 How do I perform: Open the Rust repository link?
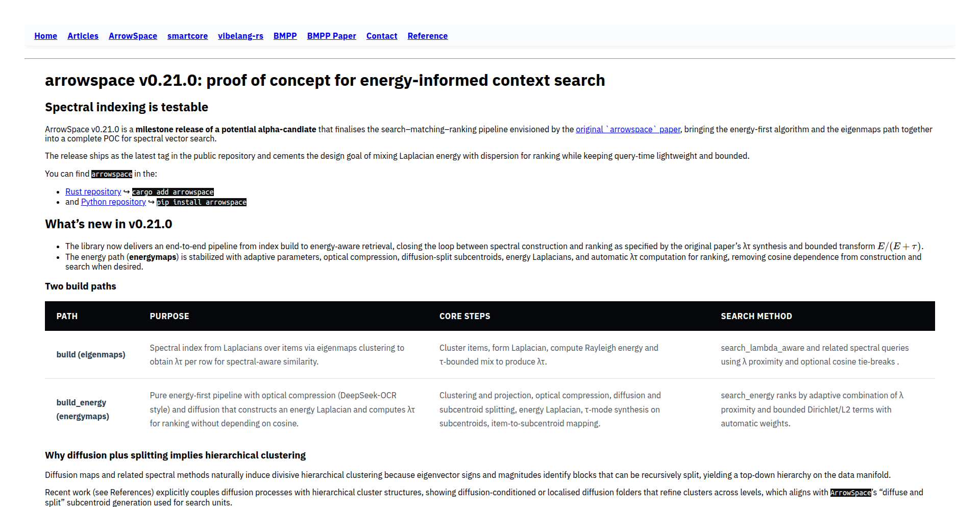click(93, 191)
